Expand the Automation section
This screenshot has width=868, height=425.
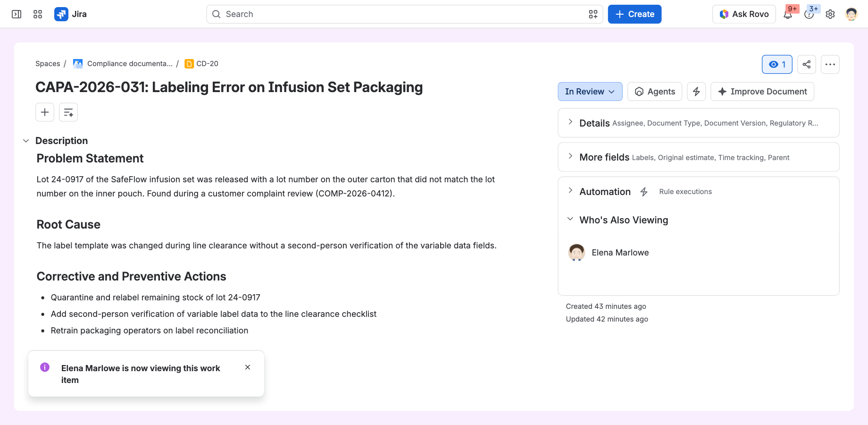pyautogui.click(x=570, y=191)
